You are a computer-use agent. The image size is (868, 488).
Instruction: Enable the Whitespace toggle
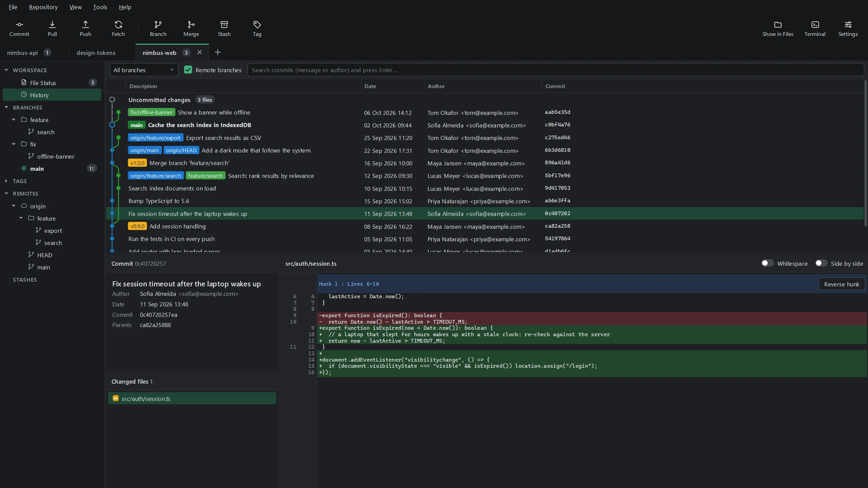click(767, 263)
